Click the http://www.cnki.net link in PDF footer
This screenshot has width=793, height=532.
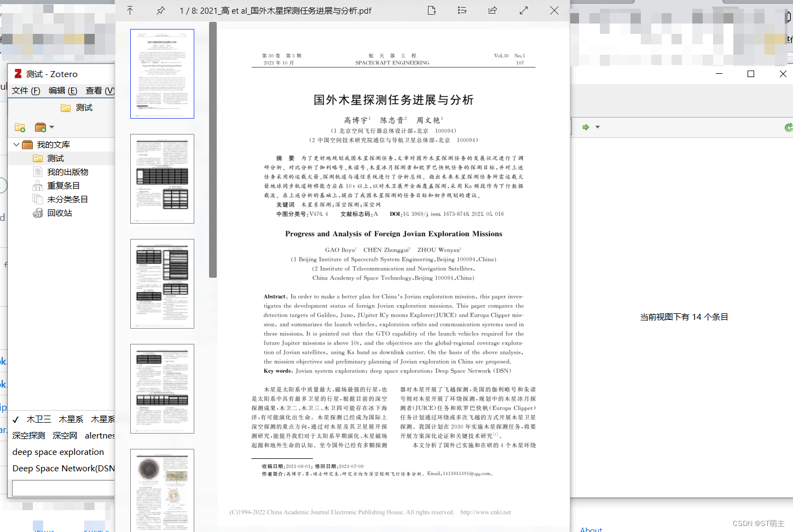click(485, 512)
